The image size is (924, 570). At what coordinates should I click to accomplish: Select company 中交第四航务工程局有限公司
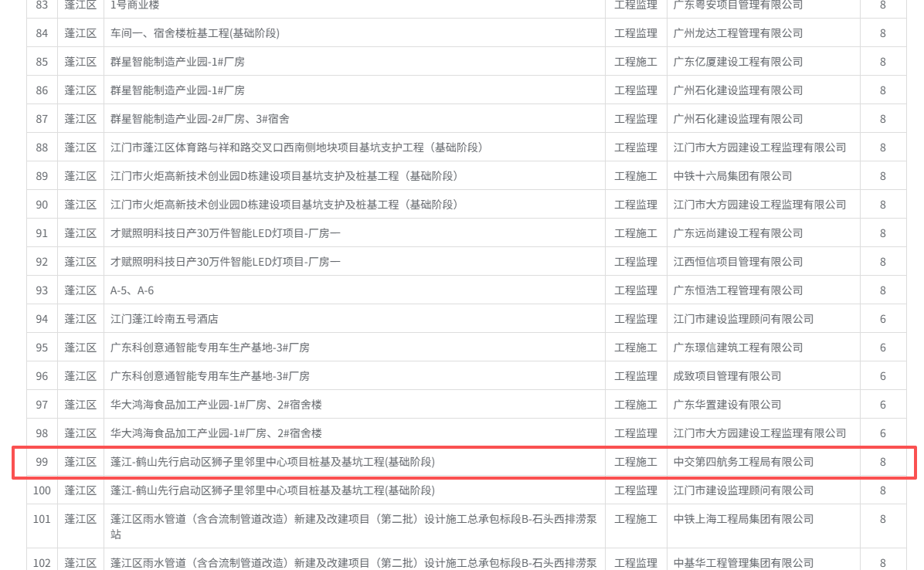pyautogui.click(x=743, y=462)
